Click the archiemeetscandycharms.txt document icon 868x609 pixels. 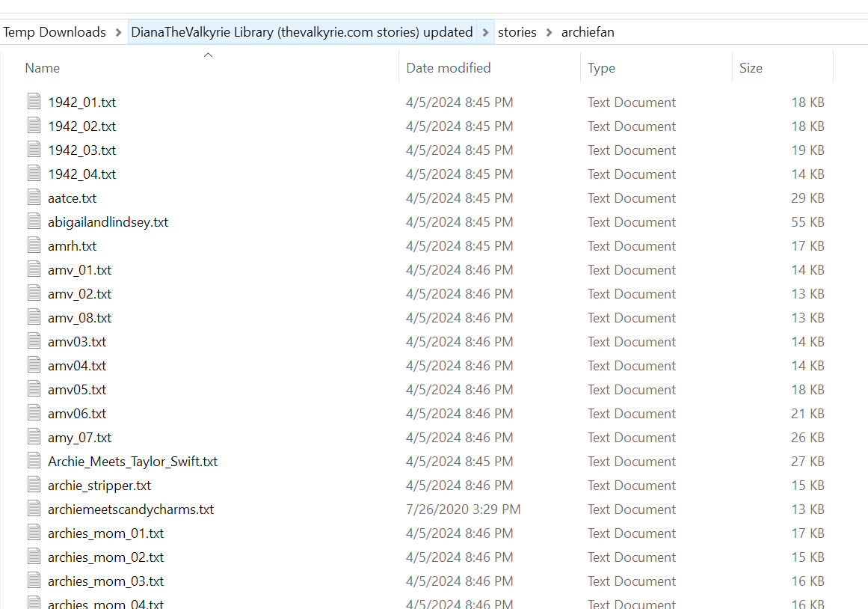pyautogui.click(x=34, y=509)
